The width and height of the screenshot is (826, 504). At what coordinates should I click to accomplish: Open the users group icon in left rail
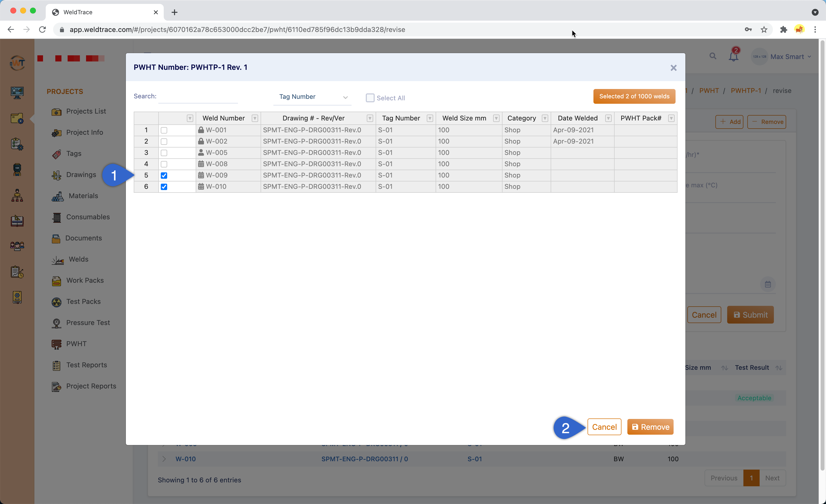coord(17,246)
